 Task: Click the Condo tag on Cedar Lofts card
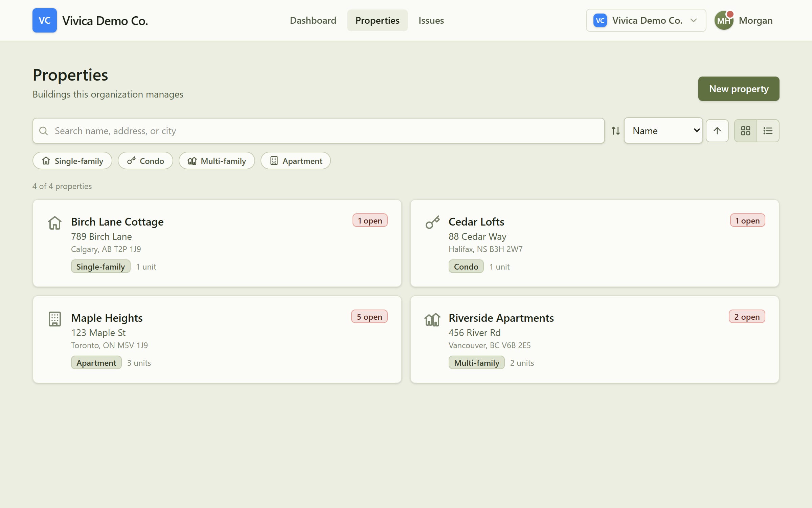coord(466,267)
